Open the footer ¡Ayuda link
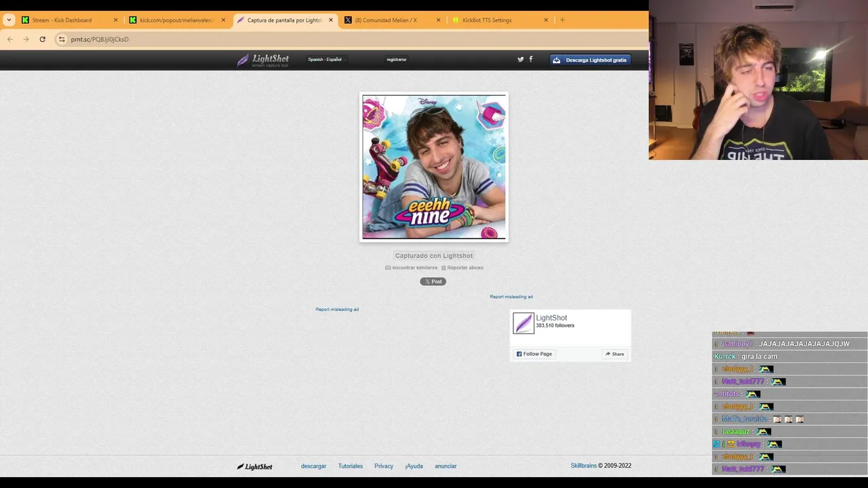The height and width of the screenshot is (488, 868). [x=414, y=466]
